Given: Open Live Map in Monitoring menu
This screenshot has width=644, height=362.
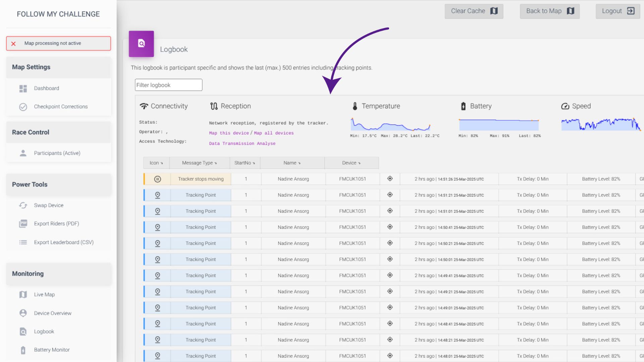Looking at the screenshot, I should tap(44, 295).
